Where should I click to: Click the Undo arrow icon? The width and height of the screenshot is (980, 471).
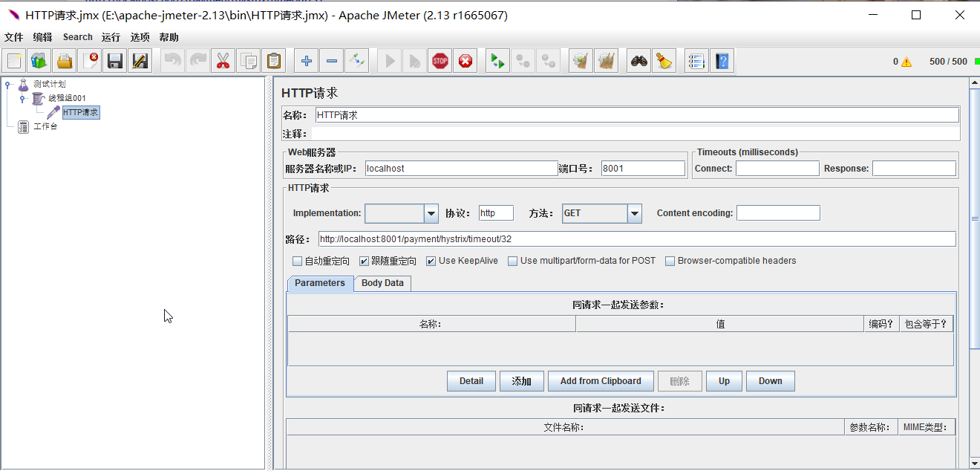click(x=173, y=61)
